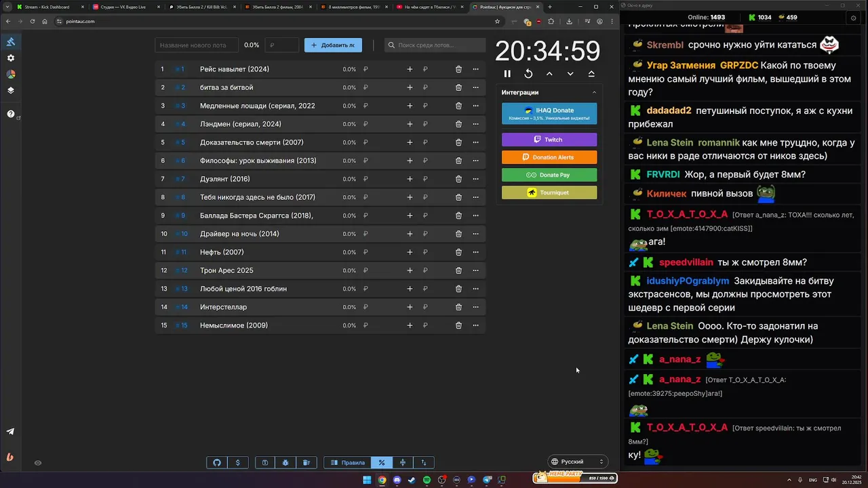Collapse the Интеграции panel
The image size is (868, 488).
[x=594, y=92]
